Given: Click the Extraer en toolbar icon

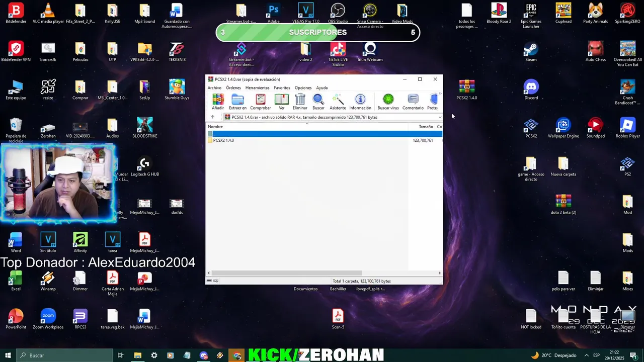Looking at the screenshot, I should [x=237, y=102].
